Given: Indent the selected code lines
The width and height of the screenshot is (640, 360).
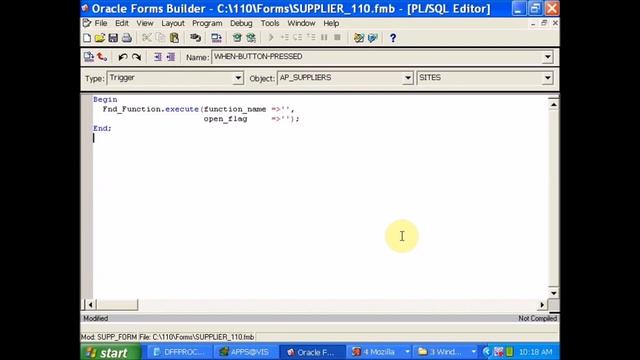Looking at the screenshot, I should click(158, 57).
